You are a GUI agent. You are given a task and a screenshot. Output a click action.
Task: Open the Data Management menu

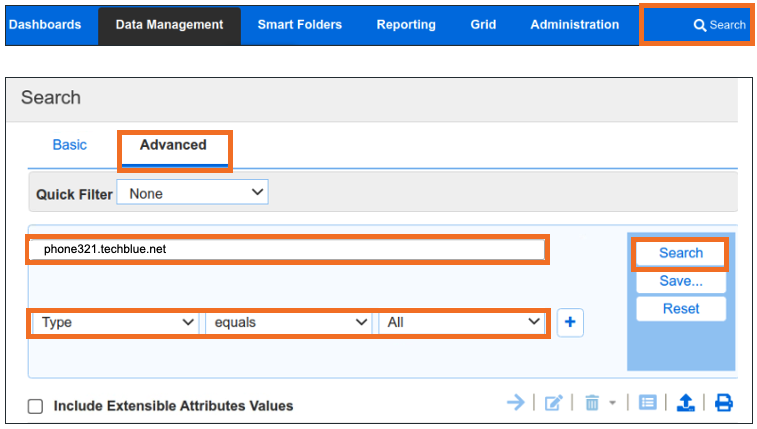[x=169, y=25]
